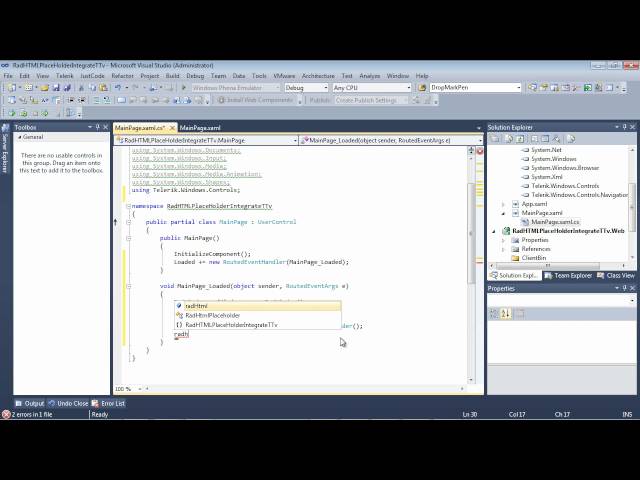Click the Start Debugging play icon
Viewport: 640px width, 480px height.
click(184, 88)
